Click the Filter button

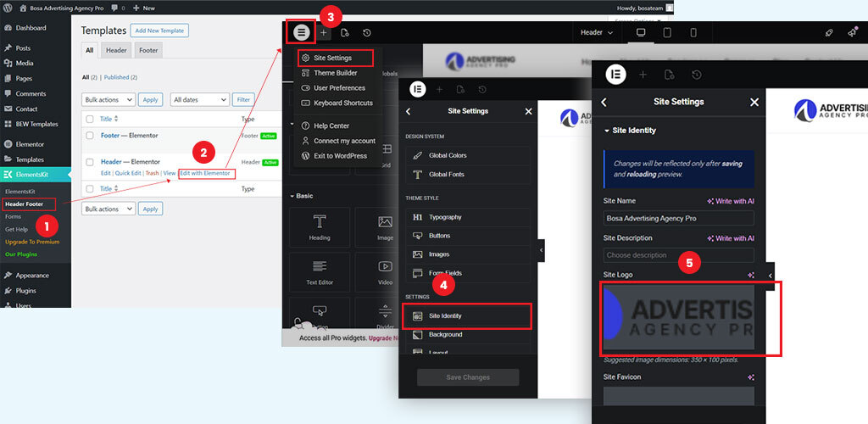(x=243, y=99)
